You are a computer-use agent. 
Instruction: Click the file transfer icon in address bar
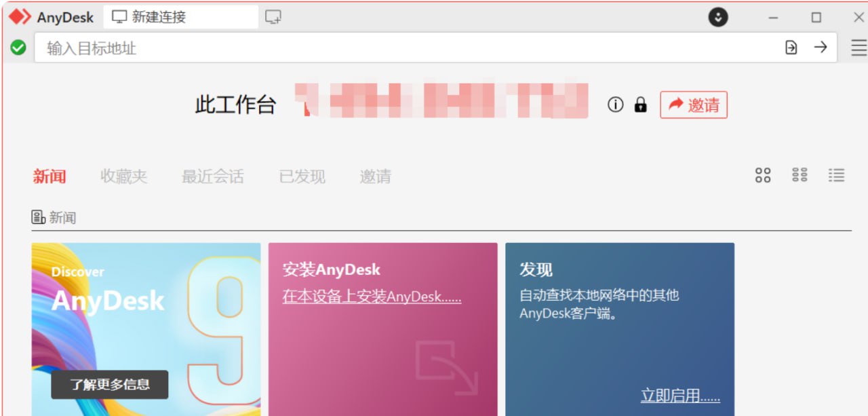click(x=791, y=48)
